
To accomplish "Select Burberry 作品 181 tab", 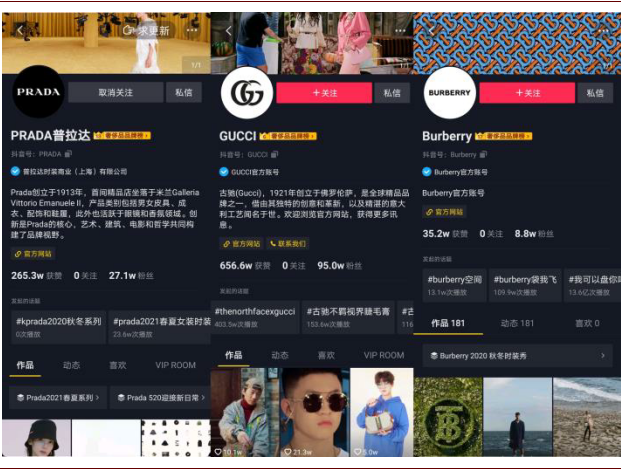I will pos(448,323).
